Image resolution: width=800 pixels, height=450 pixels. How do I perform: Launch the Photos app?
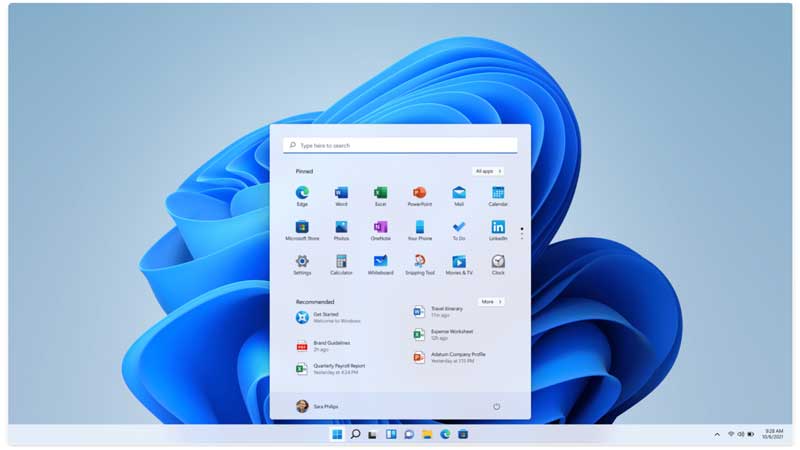coord(341,230)
